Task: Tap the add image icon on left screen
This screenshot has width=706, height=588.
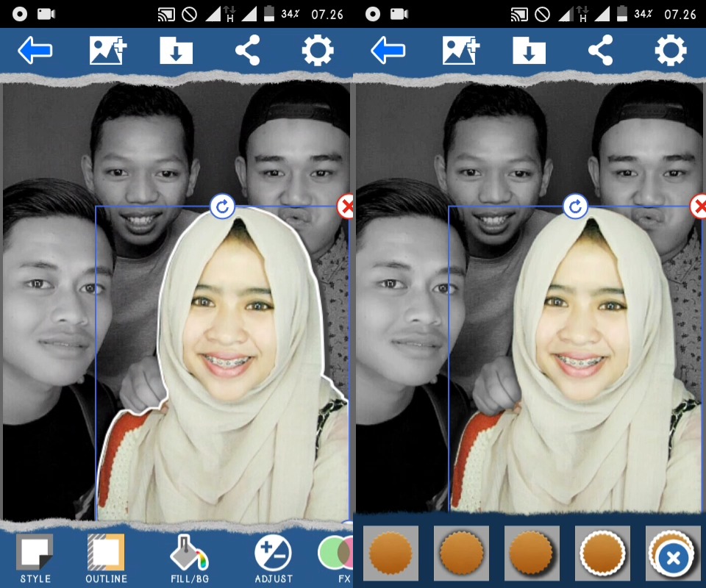Action: point(108,51)
